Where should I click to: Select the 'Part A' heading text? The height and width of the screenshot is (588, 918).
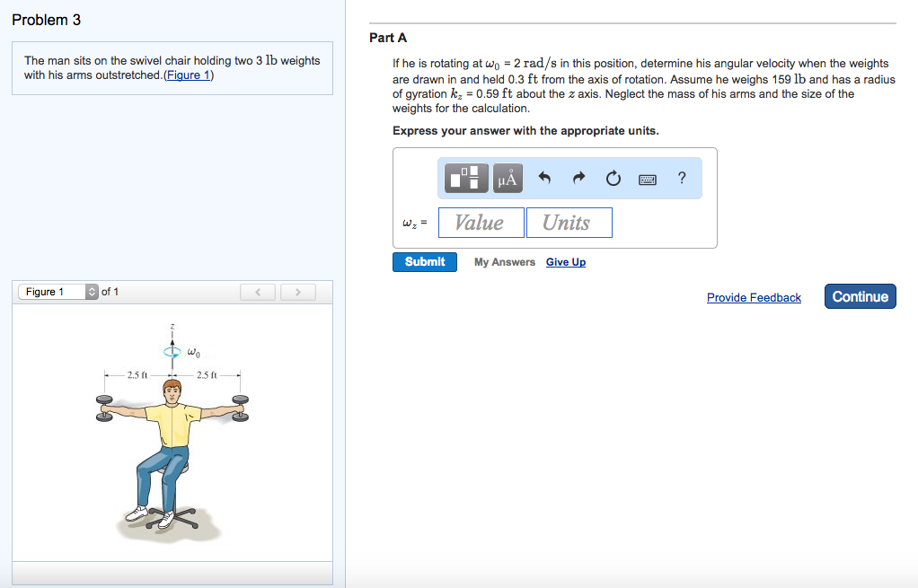(387, 38)
